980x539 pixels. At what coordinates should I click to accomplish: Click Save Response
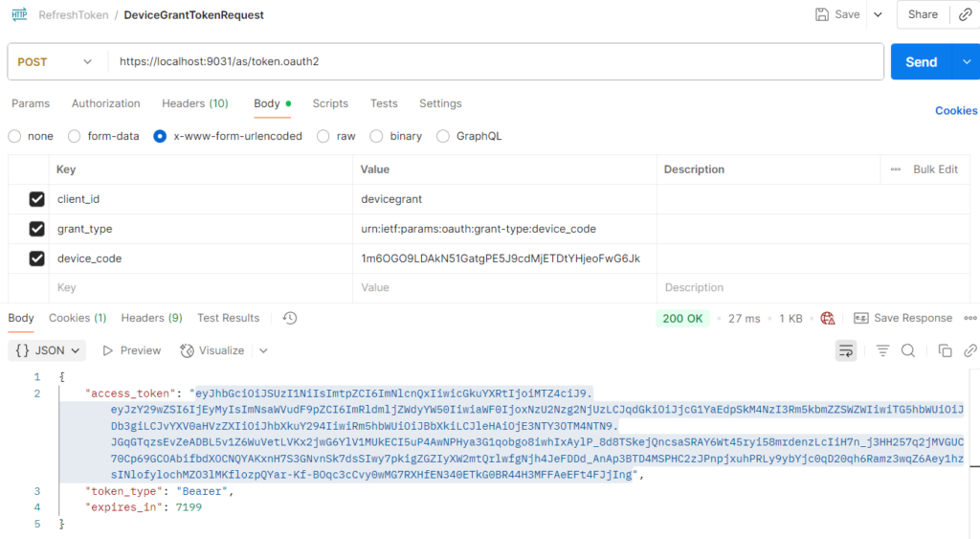pyautogui.click(x=903, y=318)
